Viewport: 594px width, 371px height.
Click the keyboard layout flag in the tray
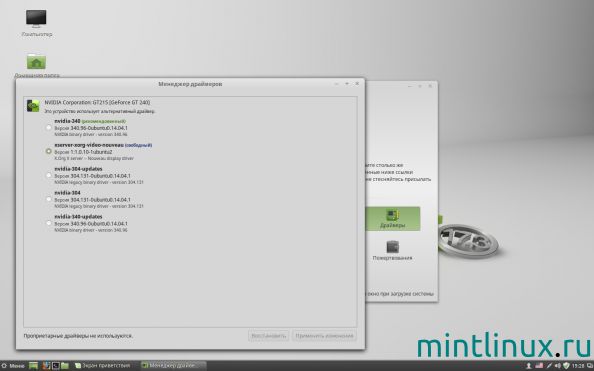click(x=539, y=366)
